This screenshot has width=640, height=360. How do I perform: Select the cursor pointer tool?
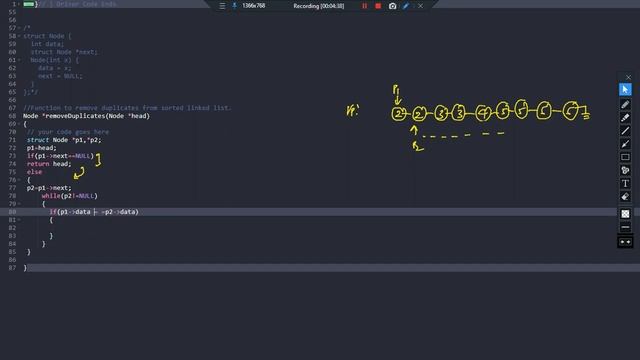625,89
